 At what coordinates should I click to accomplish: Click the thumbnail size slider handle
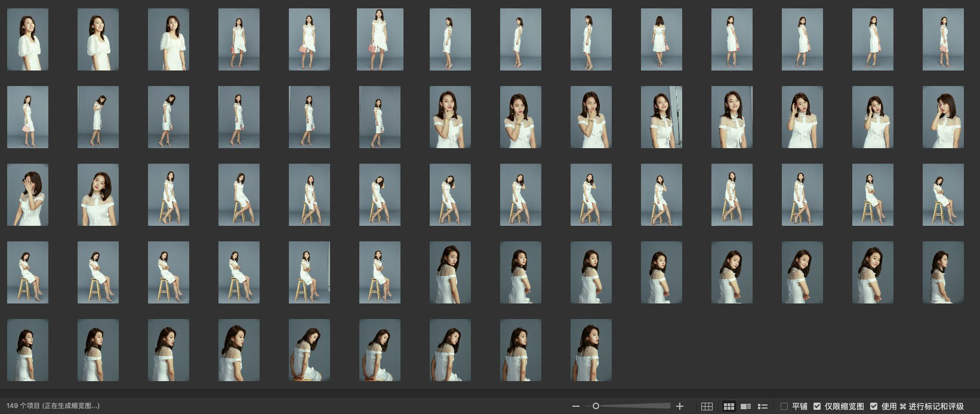[x=596, y=406]
